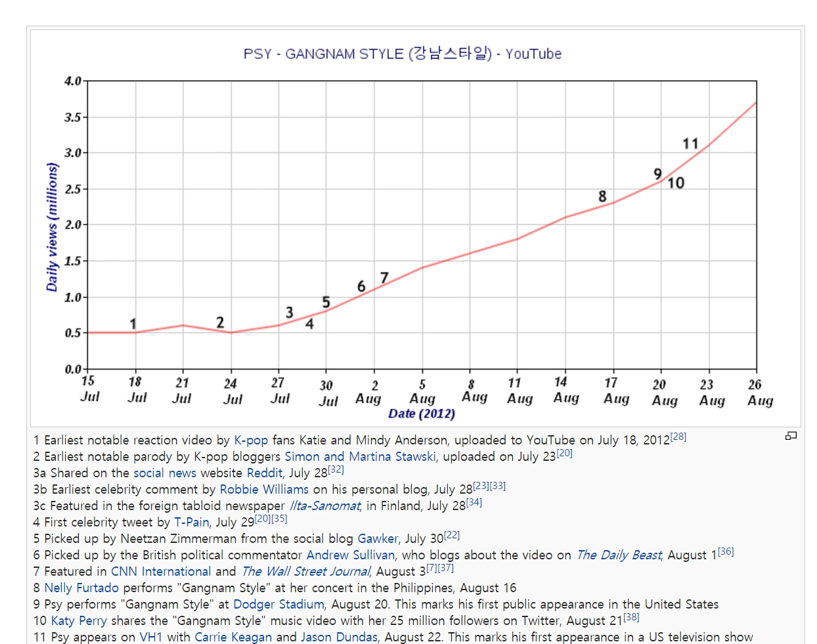Open the Robbie Williams link

coord(264,489)
